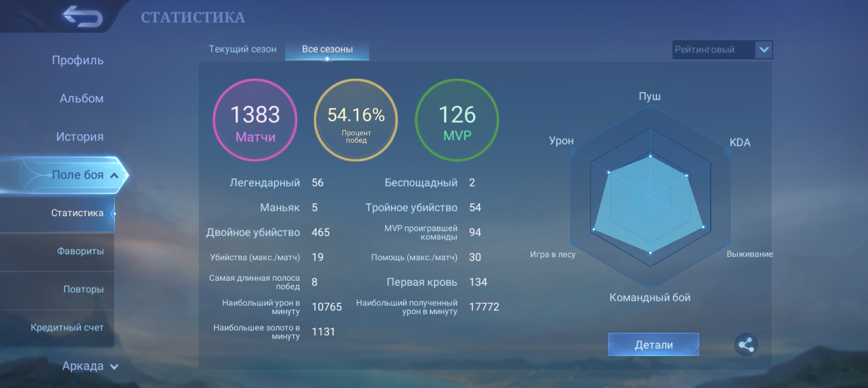Open the История section
Screen dimensions: 868x388
click(x=80, y=137)
